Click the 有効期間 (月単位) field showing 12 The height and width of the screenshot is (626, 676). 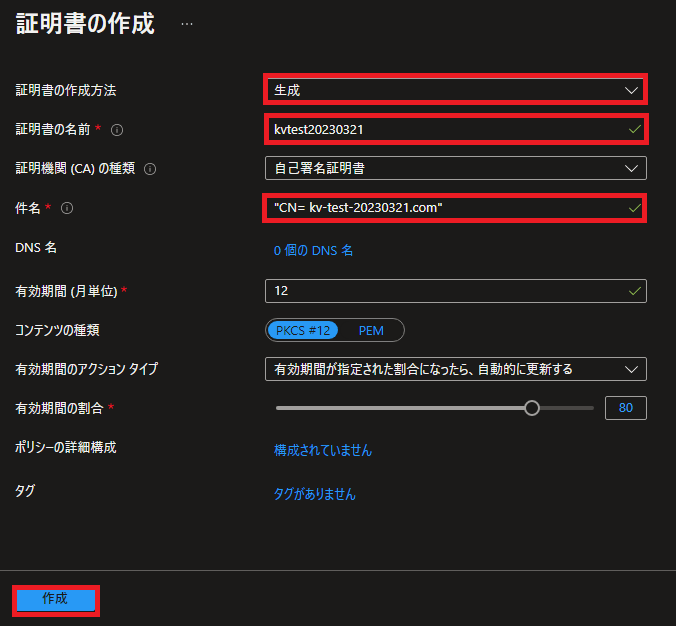point(456,291)
